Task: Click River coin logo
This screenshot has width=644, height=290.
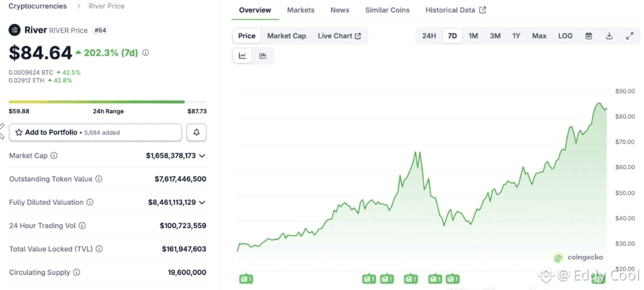Action: [15, 30]
